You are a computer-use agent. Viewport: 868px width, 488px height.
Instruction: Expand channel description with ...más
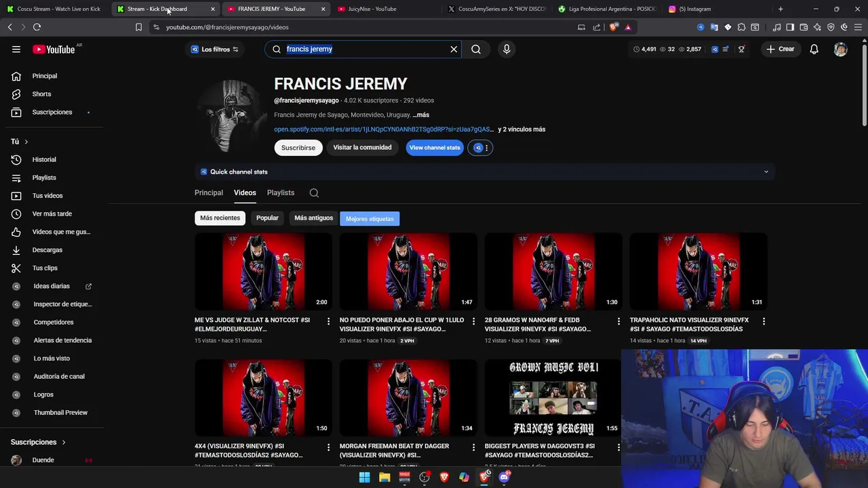pos(421,115)
